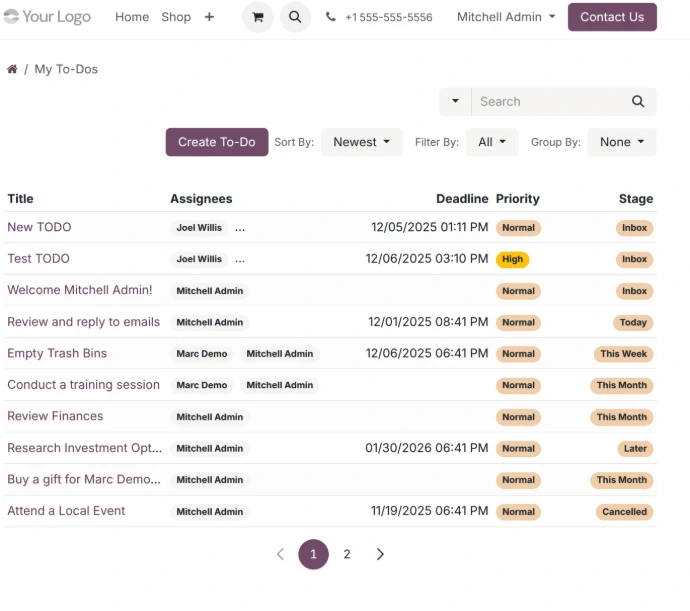Expand the Sort By Newest dropdown
This screenshot has width=690, height=611.
(361, 142)
